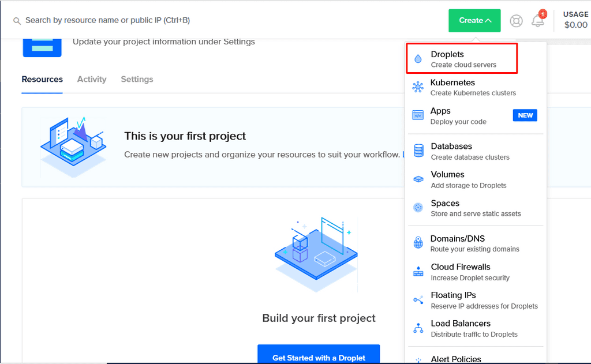Viewport: 591px width, 364px height.
Task: Click the Volumes storage icon
Action: pos(418,179)
